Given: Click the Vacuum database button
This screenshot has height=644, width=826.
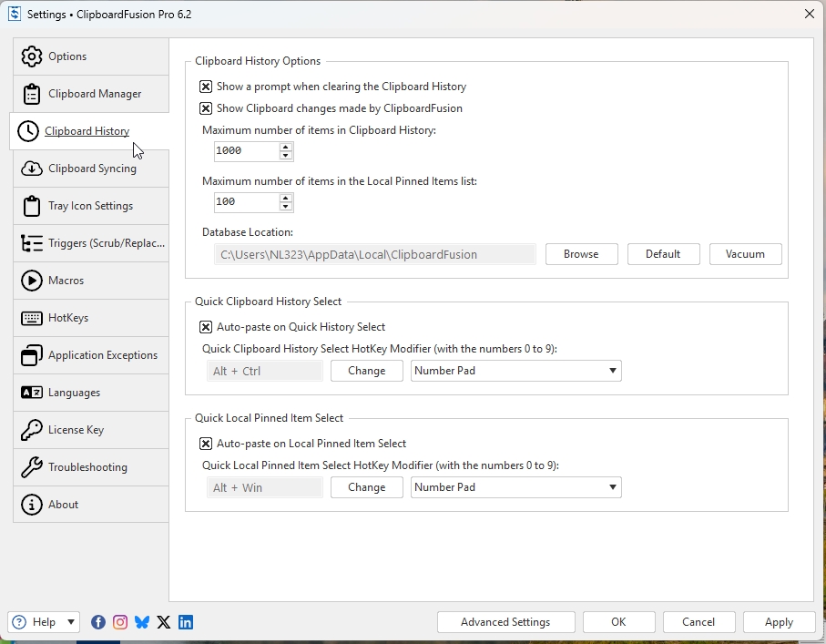Looking at the screenshot, I should (x=745, y=254).
